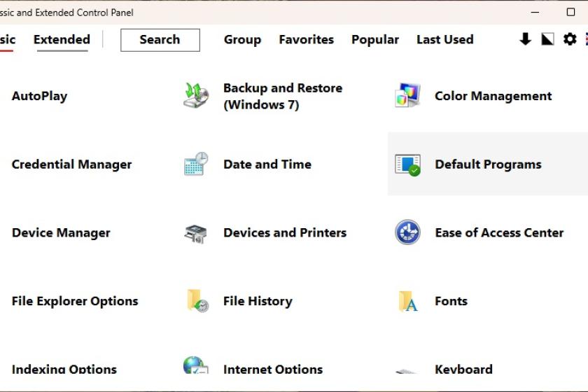This screenshot has width=588, height=392.
Task: Open Internet Options label
Action: pos(273,369)
